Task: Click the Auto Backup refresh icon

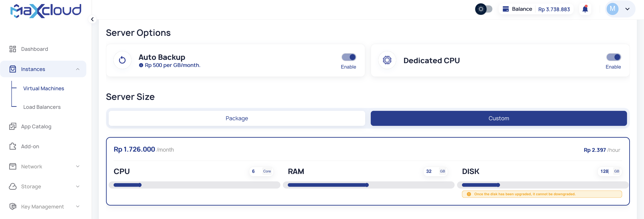Action: (x=122, y=60)
